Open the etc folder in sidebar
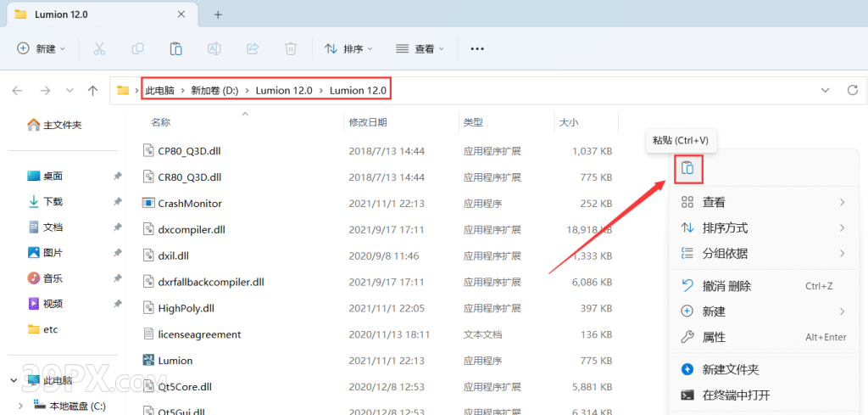868x415 pixels. point(43,329)
